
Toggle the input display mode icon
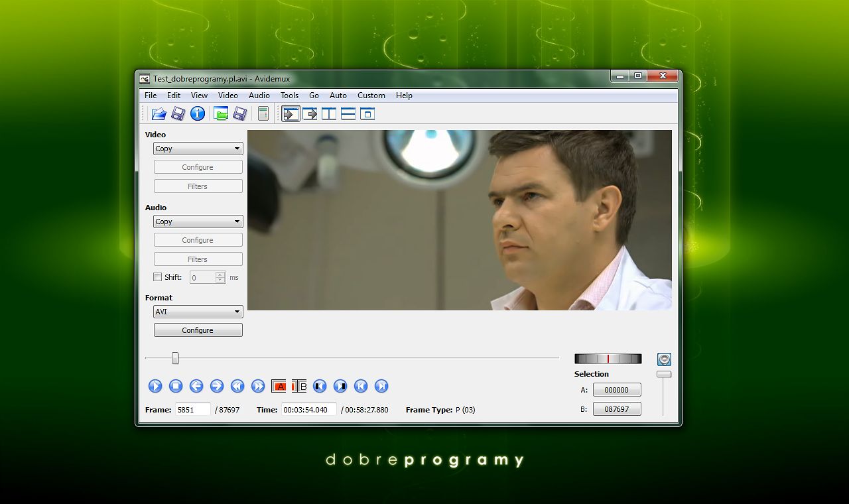click(x=291, y=114)
